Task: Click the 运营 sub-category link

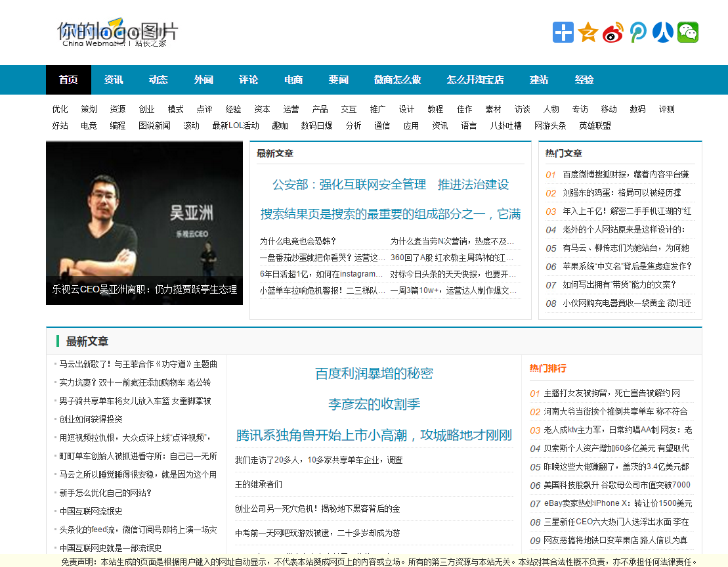Action: 291,109
